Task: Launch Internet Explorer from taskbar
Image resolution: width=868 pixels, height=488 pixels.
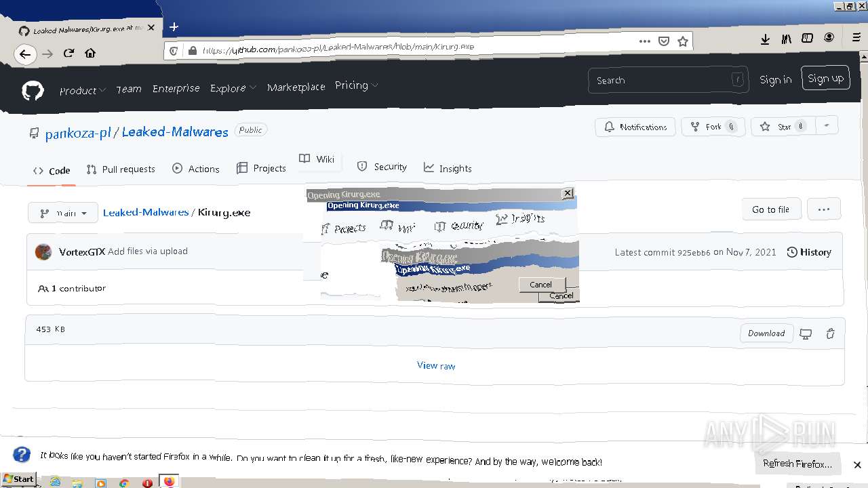Action: coord(55,482)
